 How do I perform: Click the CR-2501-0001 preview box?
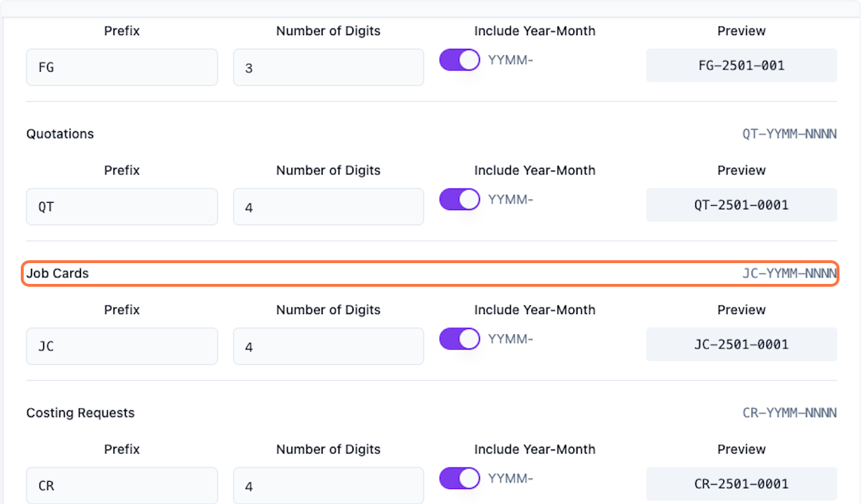point(741,484)
